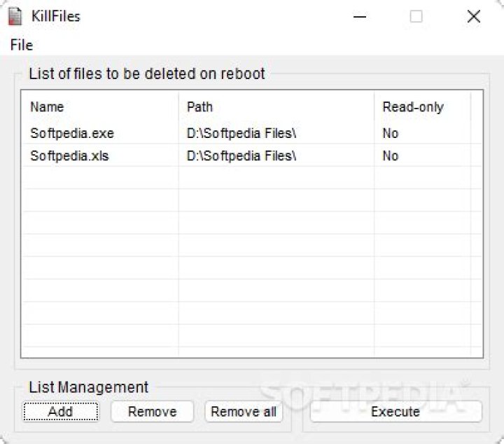
Task: Click the KillFiles app icon in title bar
Action: tap(14, 16)
